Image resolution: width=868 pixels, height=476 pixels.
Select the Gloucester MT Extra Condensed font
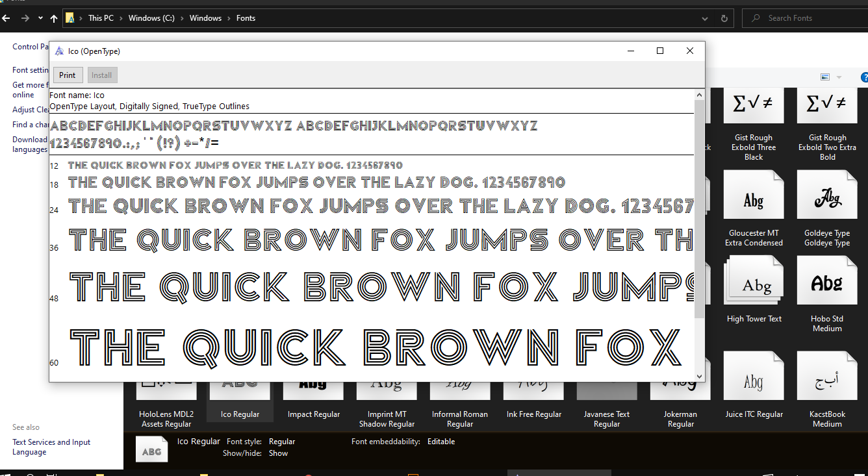point(754,209)
